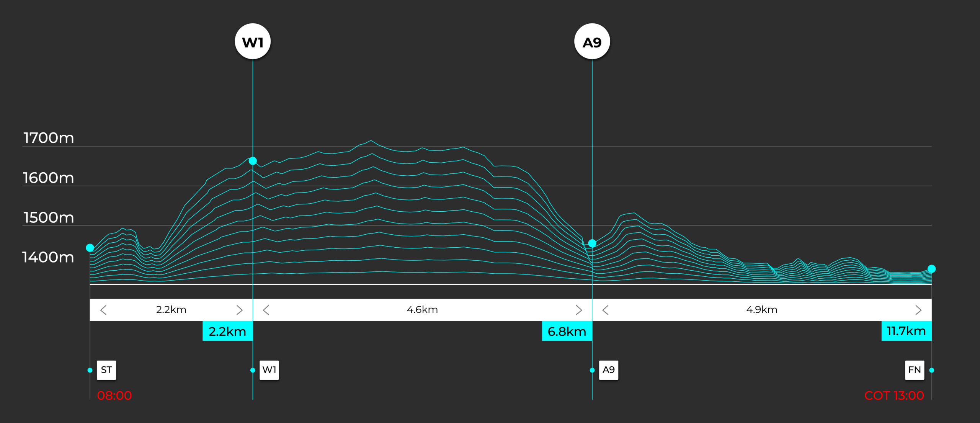Select the FN finish marker box

[x=914, y=370]
